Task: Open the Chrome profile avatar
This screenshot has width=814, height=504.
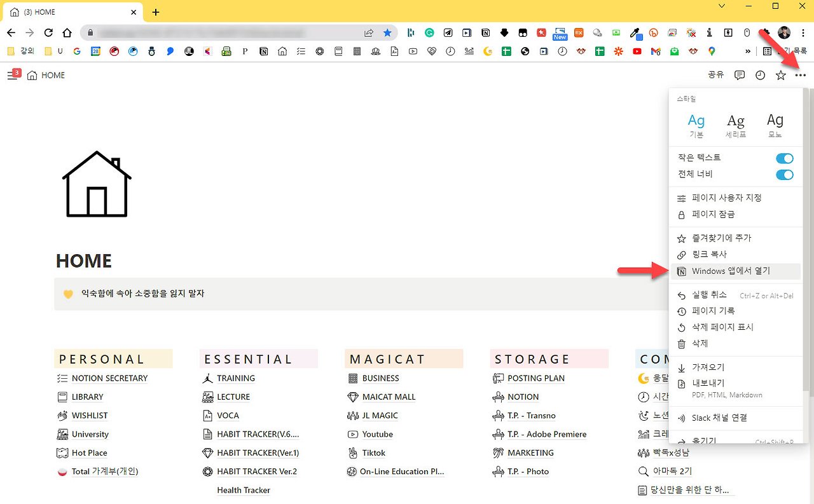Action: pos(784,32)
